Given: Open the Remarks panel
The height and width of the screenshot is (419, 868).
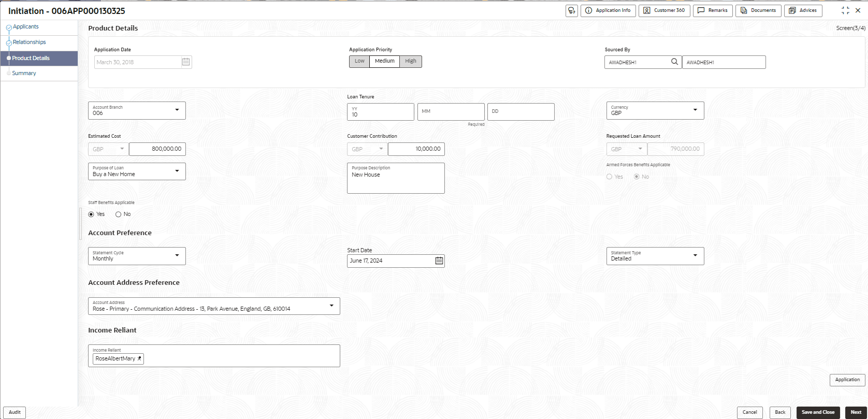Looking at the screenshot, I should [x=713, y=11].
